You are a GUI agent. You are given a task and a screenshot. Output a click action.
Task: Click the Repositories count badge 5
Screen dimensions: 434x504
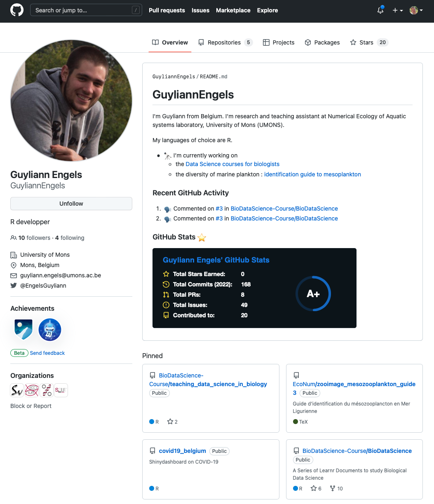pos(248,42)
